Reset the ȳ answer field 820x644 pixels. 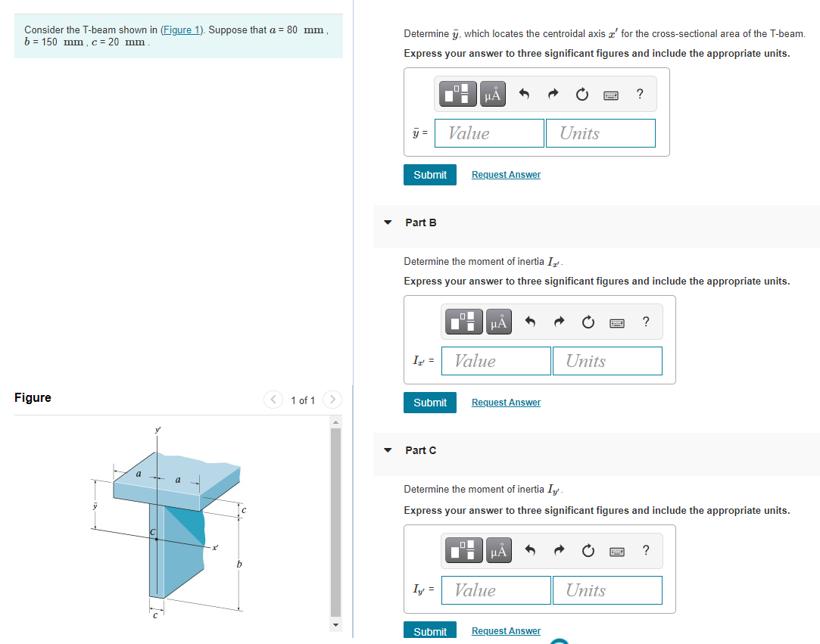(581, 95)
